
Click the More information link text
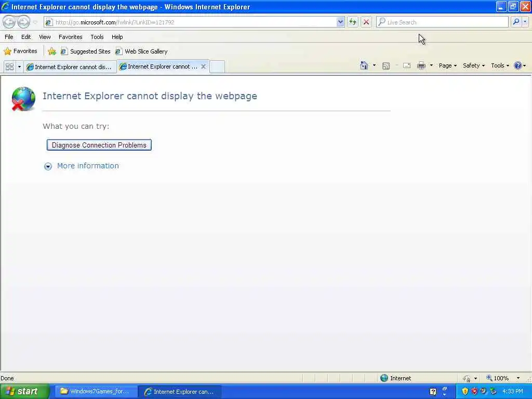(x=88, y=166)
